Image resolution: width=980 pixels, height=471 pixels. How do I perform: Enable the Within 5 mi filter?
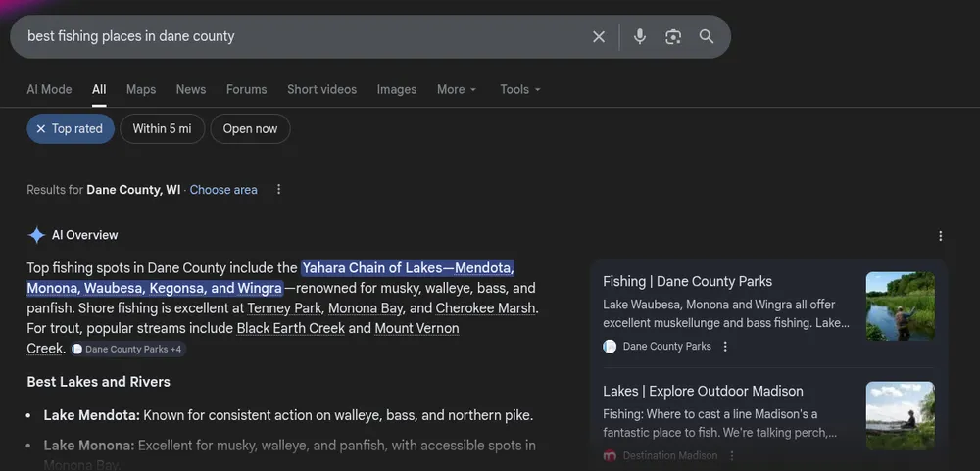tap(162, 129)
